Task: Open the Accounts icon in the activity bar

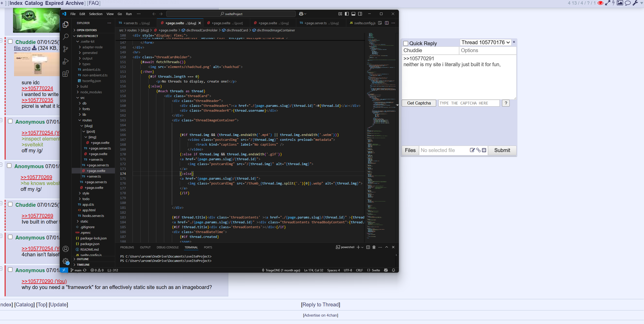Action: point(66,249)
